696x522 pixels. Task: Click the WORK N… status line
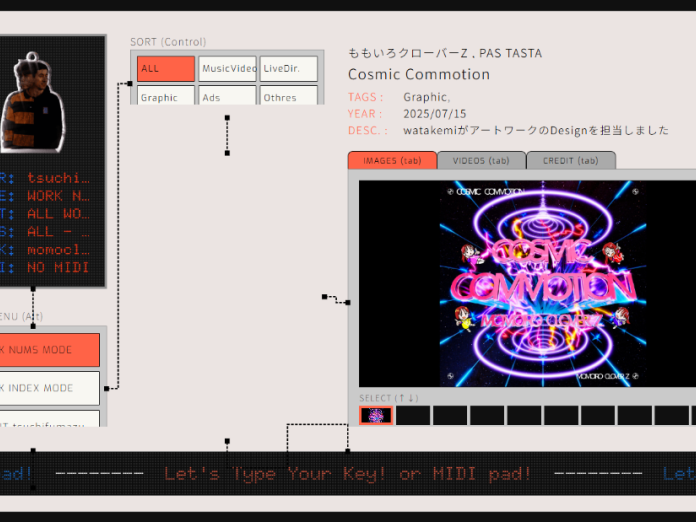[x=58, y=196]
